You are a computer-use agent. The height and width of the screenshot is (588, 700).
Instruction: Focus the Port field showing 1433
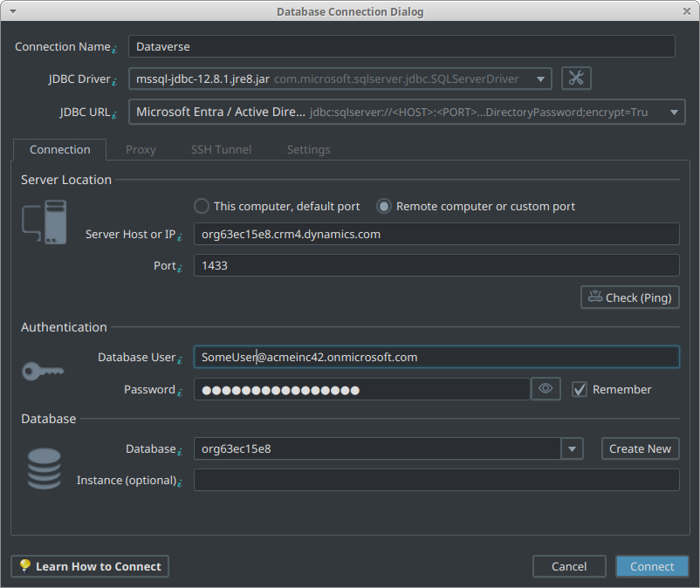tap(436, 265)
